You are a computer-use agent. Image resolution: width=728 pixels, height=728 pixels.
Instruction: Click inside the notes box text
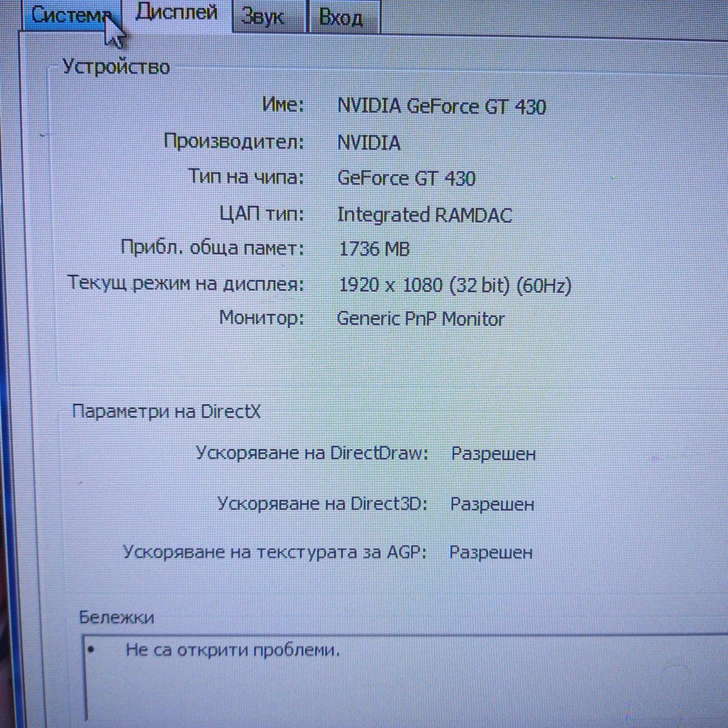(233, 651)
